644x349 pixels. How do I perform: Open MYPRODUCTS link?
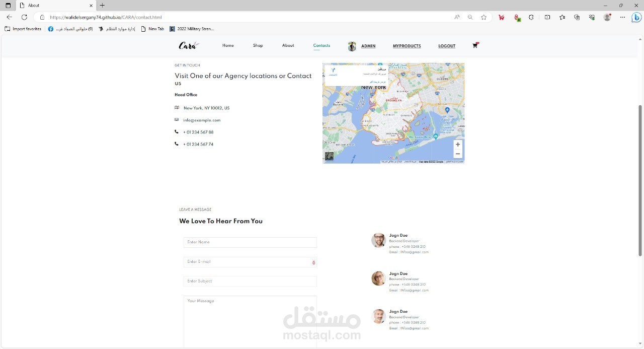click(407, 46)
